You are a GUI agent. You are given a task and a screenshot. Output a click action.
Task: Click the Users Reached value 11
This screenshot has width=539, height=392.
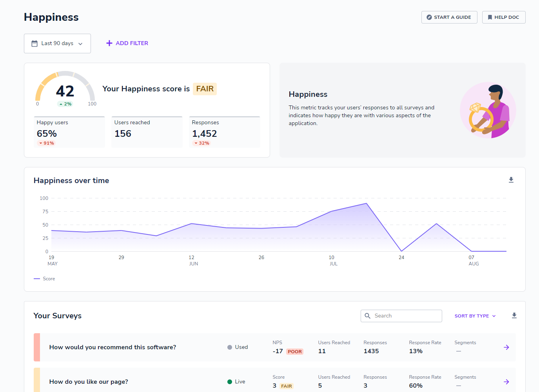[x=322, y=351]
